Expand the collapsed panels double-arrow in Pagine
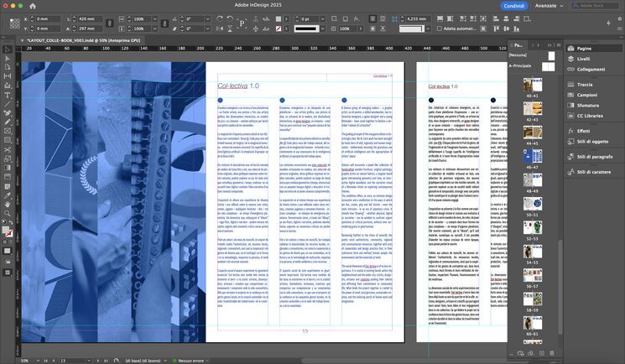The image size is (625, 364). pyautogui.click(x=549, y=45)
